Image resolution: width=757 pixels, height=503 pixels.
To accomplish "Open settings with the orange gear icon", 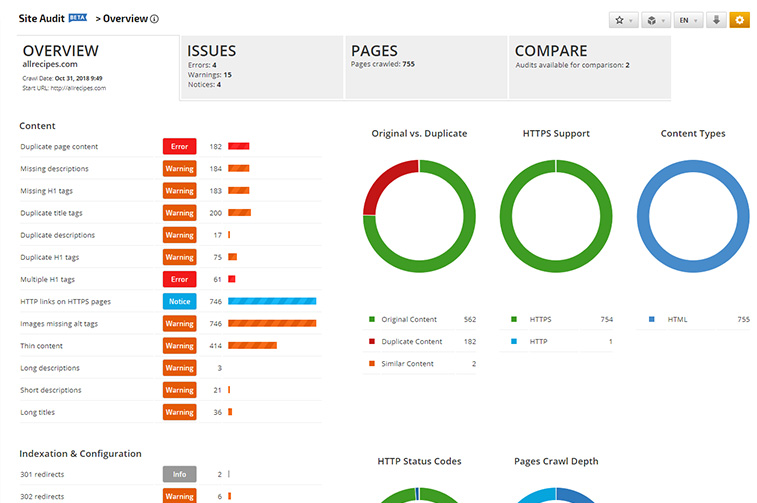I will [739, 20].
